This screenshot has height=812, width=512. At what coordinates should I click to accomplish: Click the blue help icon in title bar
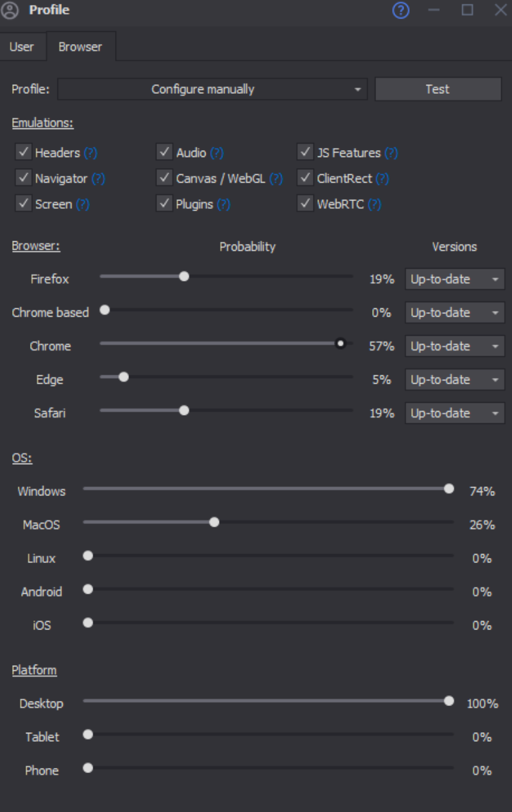(x=400, y=10)
